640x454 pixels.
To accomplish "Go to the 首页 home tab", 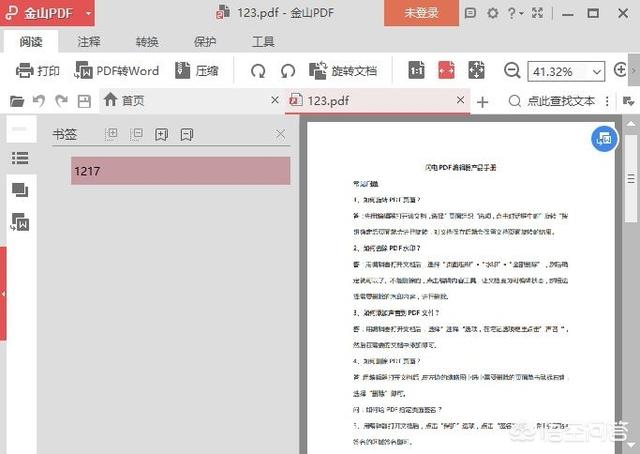I will pos(124,100).
